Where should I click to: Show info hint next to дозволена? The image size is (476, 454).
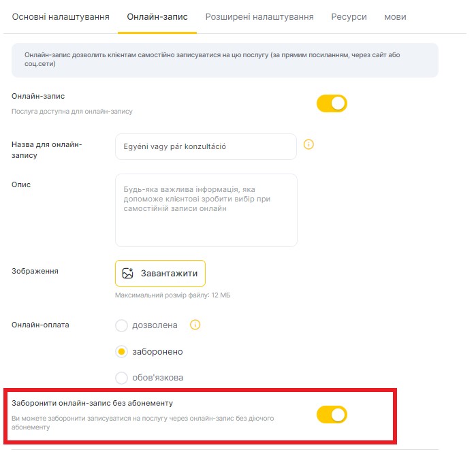[x=195, y=325]
